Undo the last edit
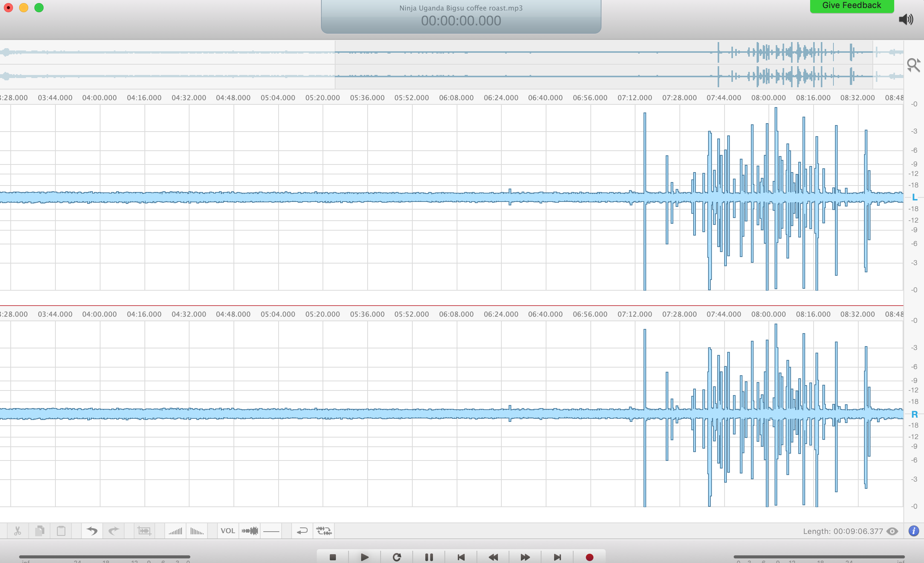 click(92, 531)
